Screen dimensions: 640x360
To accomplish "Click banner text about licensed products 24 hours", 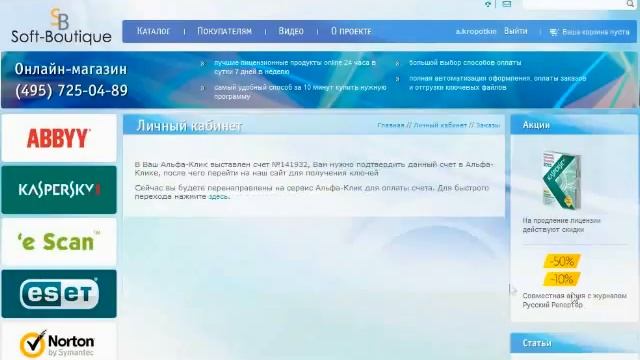I will [x=295, y=67].
